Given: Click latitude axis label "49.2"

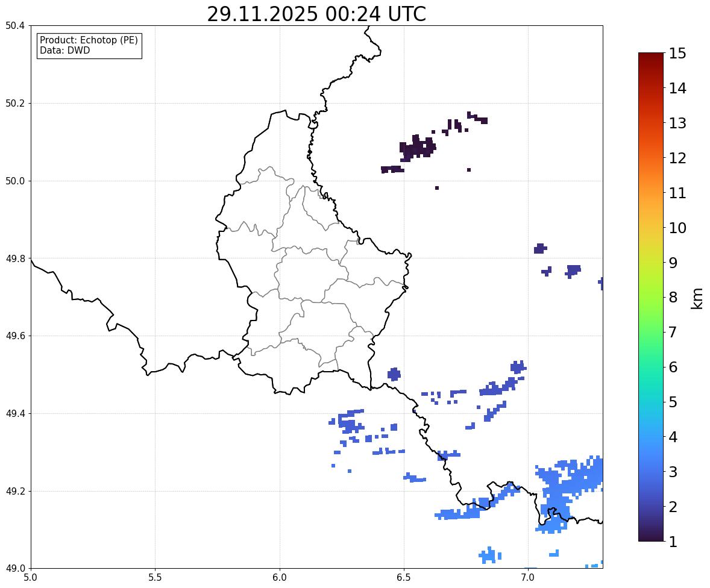Looking at the screenshot, I should pos(15,491).
